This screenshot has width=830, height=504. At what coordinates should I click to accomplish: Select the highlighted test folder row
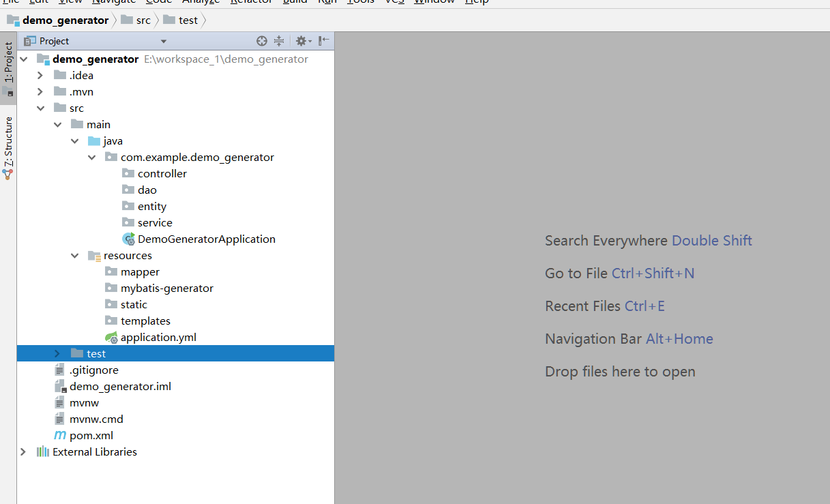175,353
